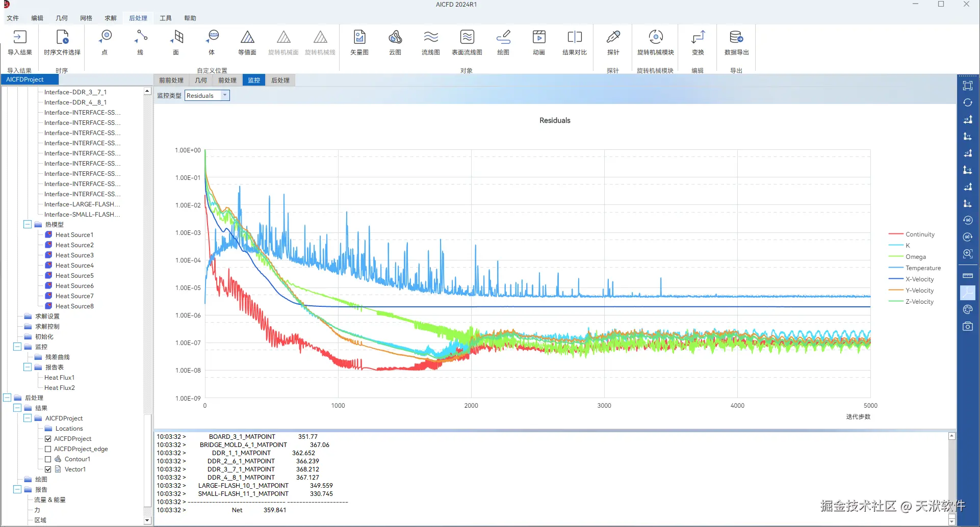Click the 等值面 isosurface icon
Screen dimensions: 980x527
[247, 38]
